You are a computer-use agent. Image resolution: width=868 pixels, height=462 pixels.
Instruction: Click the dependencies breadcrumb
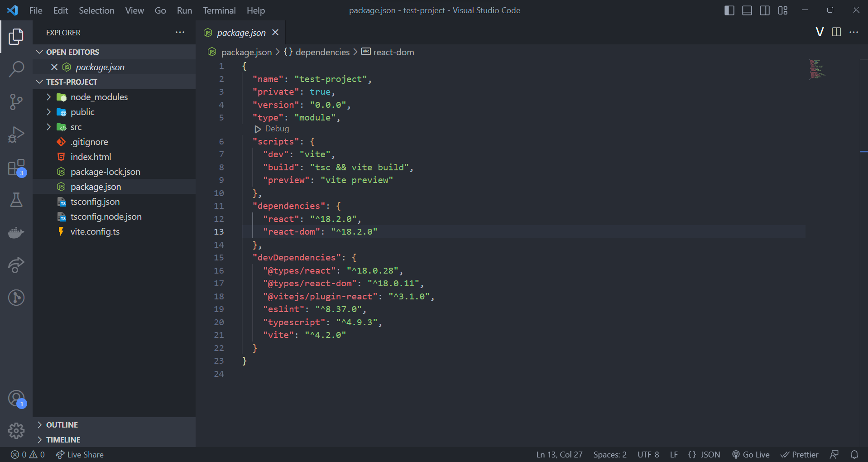pyautogui.click(x=317, y=52)
